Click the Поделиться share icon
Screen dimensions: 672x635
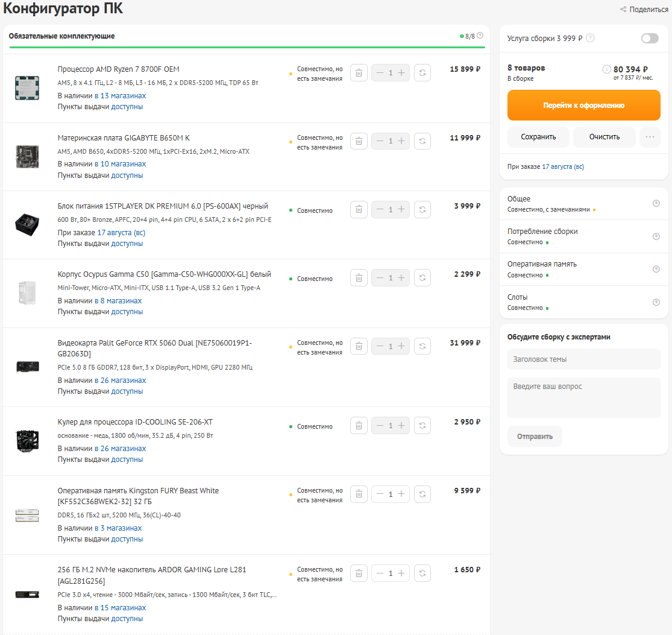coord(623,10)
